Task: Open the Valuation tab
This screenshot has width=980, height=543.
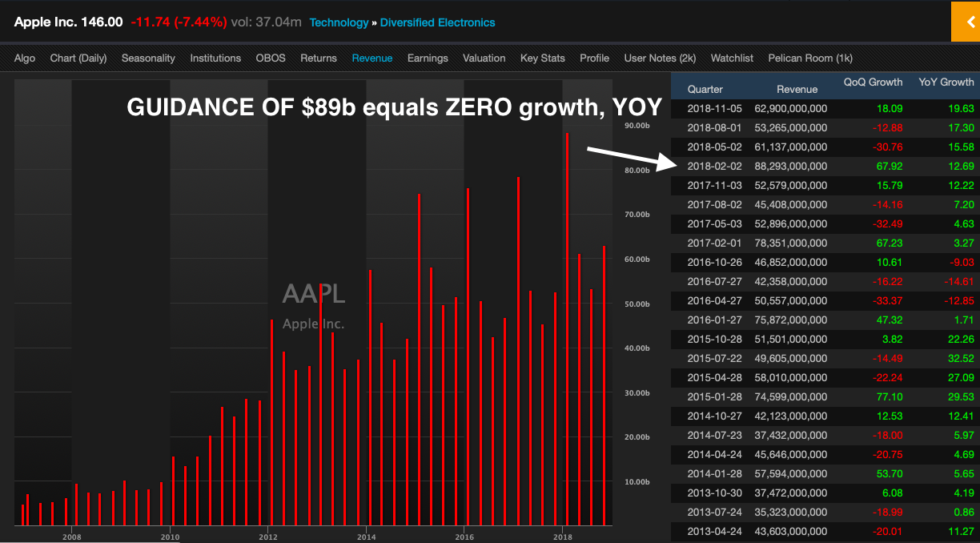Action: coord(484,58)
